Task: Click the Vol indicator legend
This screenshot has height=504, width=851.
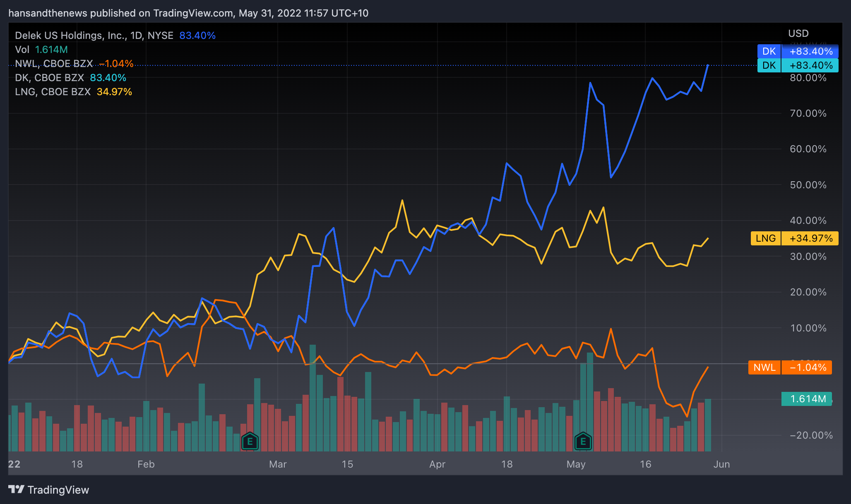Action: 22,50
